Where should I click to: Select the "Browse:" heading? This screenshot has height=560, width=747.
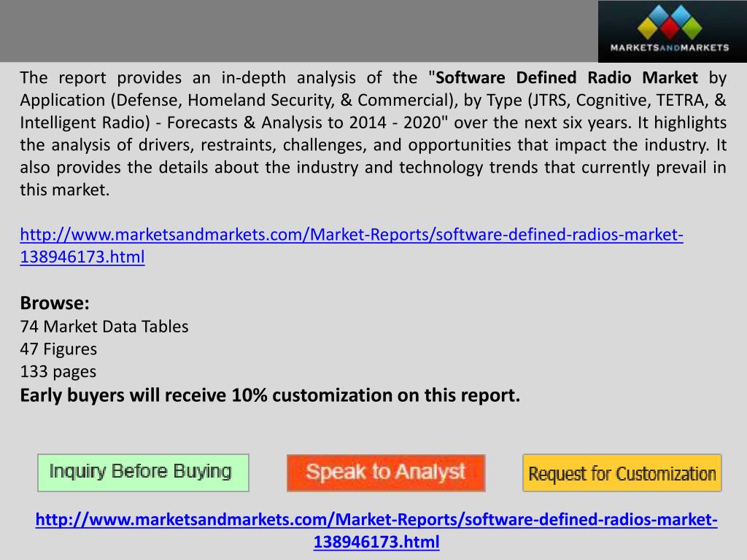[55, 303]
